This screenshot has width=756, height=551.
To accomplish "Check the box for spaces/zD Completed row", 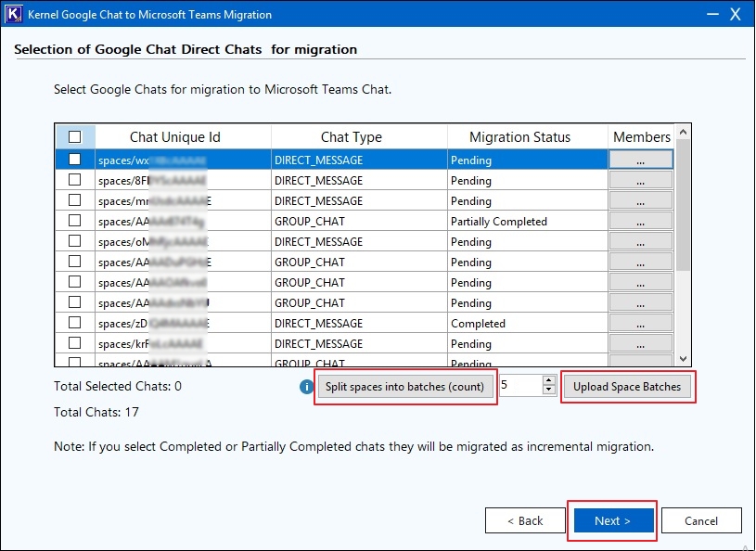I will 75,323.
